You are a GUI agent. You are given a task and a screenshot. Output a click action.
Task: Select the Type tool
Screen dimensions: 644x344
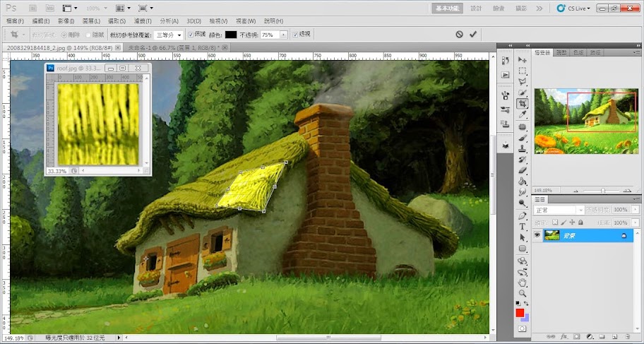[x=522, y=227]
